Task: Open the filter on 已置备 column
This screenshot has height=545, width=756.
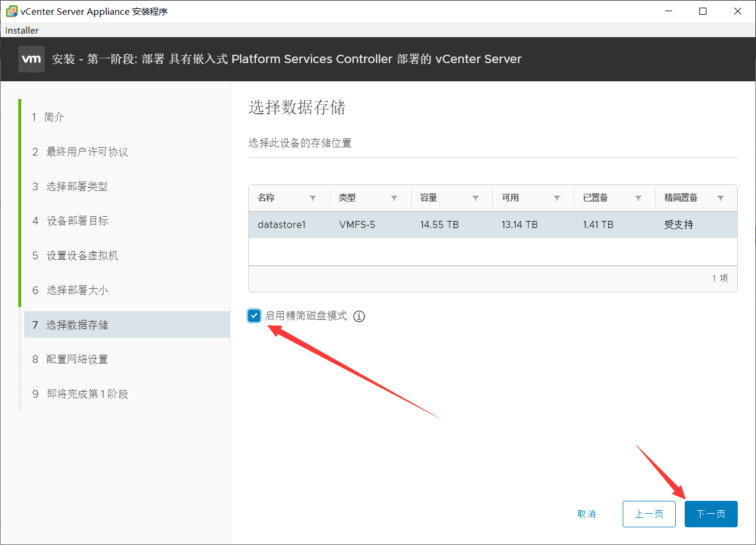Action: pyautogui.click(x=638, y=198)
